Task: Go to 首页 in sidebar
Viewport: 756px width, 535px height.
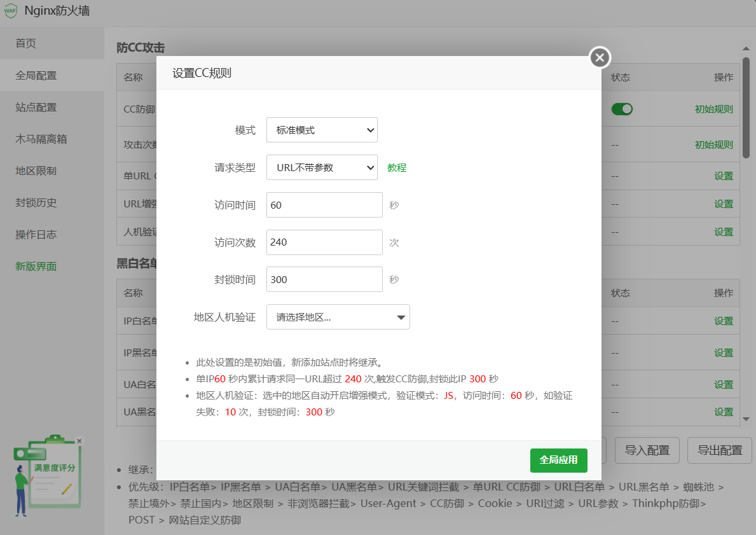Action: click(x=52, y=43)
